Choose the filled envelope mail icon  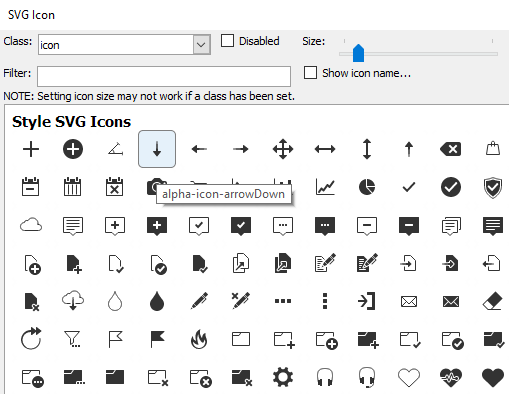pyautogui.click(x=451, y=302)
